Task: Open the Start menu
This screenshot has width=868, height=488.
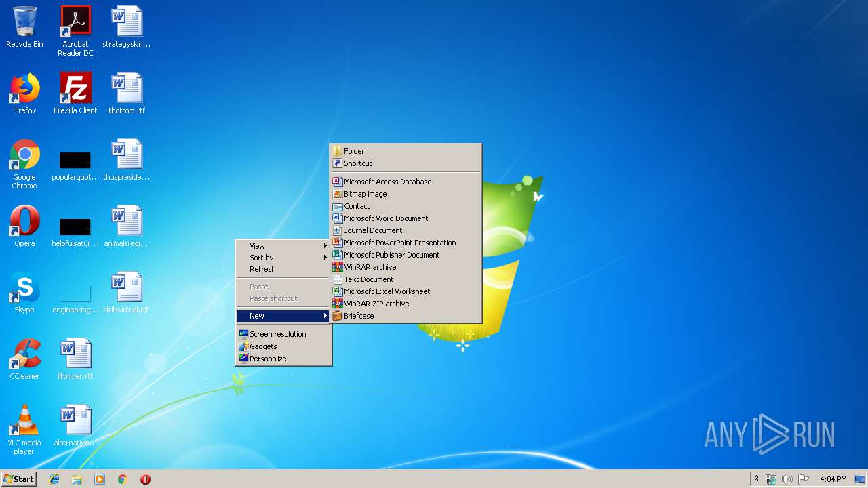Action: click(x=18, y=479)
